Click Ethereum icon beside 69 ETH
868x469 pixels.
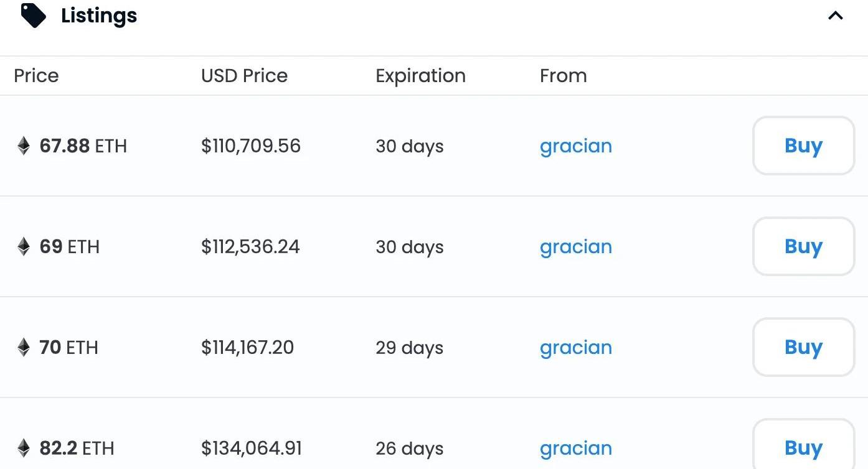point(24,247)
